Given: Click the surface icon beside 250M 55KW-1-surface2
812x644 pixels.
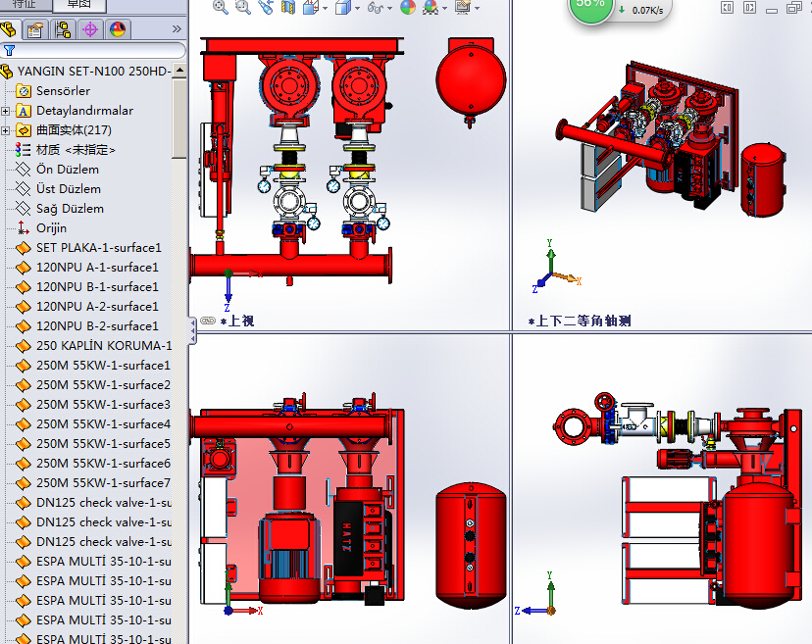Looking at the screenshot, I should 24,385.
